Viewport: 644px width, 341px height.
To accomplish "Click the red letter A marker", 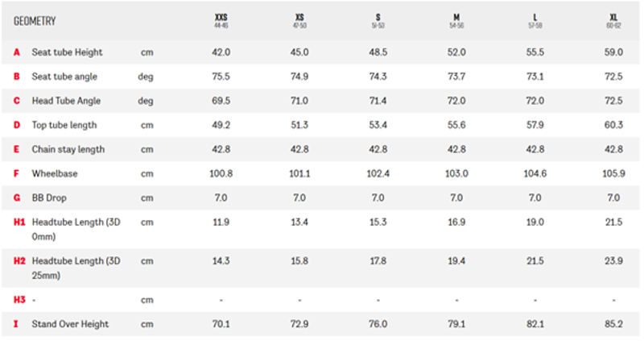I will 16,52.
